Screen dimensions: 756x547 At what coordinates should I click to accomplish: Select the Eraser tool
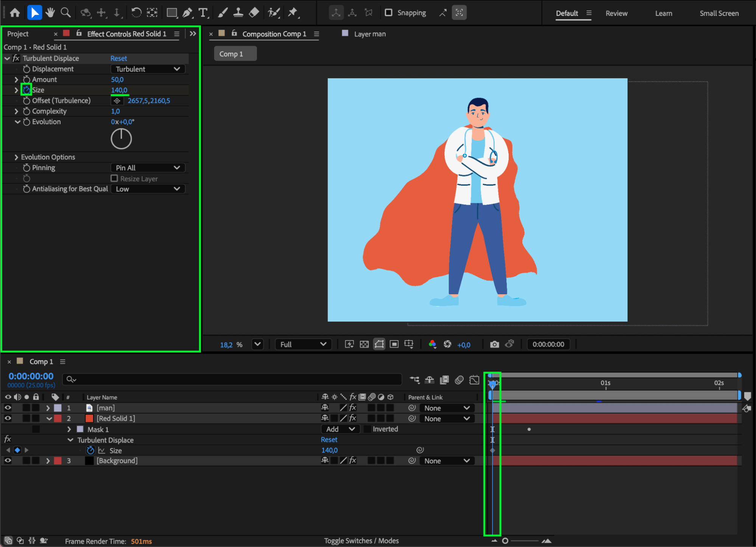(x=254, y=13)
